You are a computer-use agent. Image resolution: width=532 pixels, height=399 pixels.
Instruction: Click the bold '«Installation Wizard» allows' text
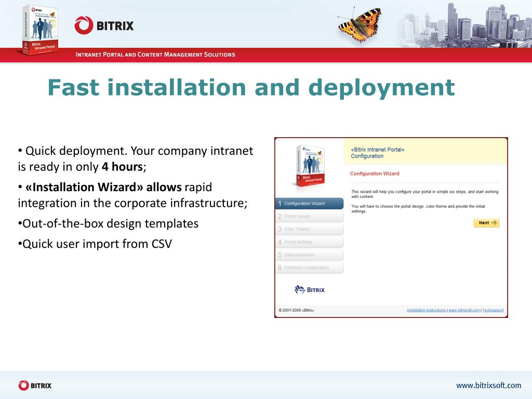(103, 187)
